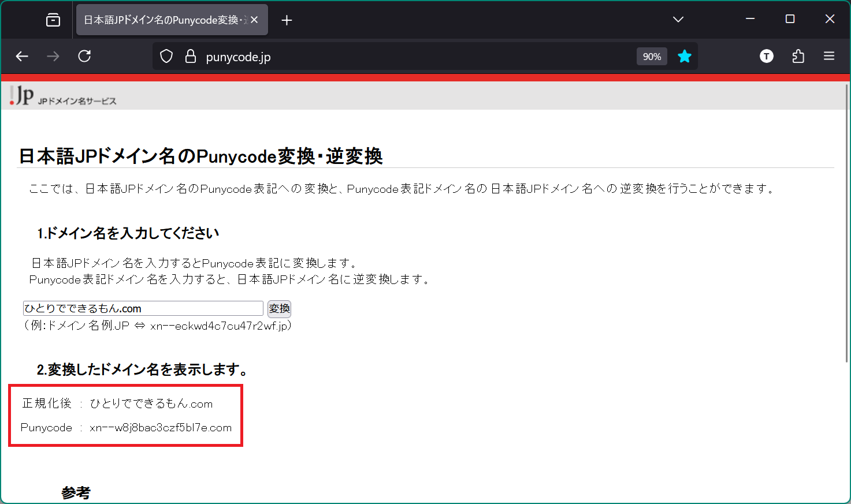Open the tab list chevron

pos(678,19)
